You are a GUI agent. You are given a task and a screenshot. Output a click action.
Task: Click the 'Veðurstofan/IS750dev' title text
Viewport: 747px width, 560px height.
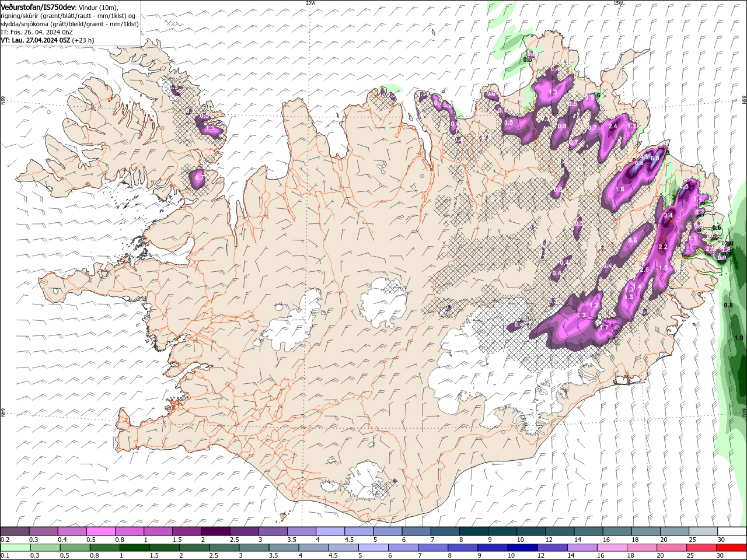coord(38,7)
